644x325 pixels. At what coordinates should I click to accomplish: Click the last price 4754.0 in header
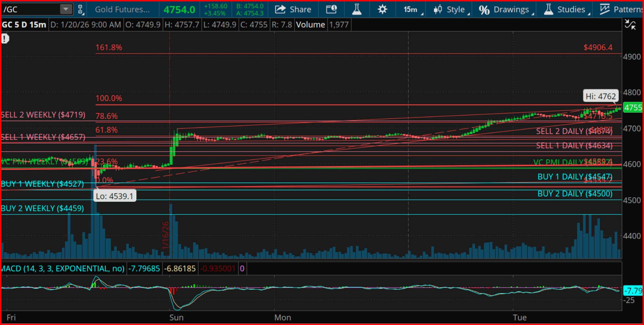(x=179, y=10)
